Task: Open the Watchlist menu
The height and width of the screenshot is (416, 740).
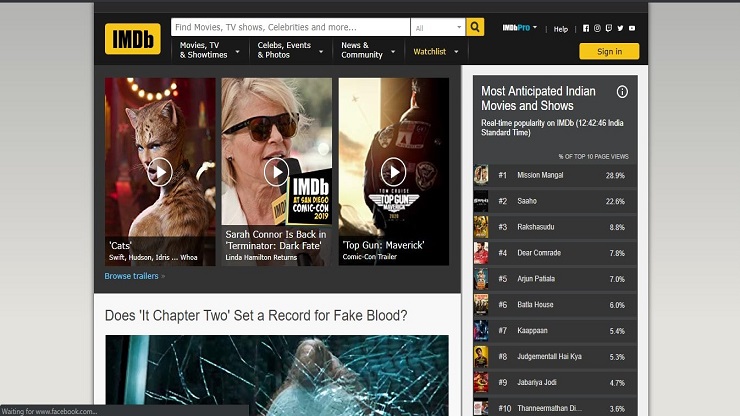Action: point(429,51)
